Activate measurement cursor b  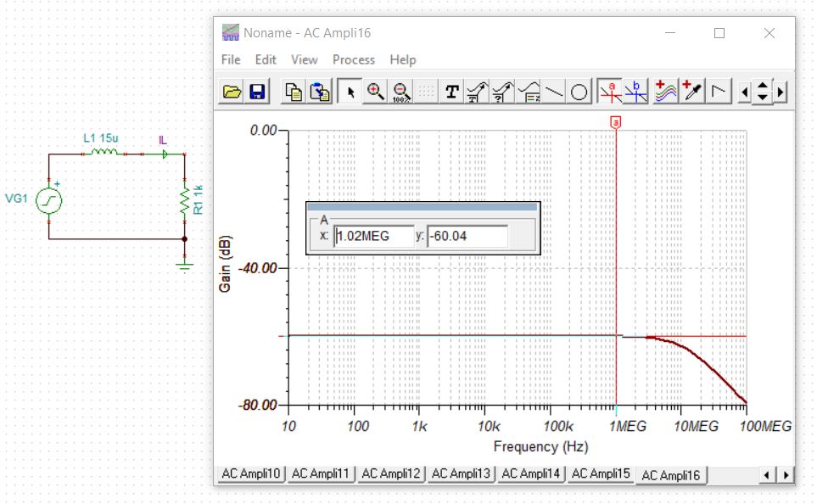pos(636,92)
